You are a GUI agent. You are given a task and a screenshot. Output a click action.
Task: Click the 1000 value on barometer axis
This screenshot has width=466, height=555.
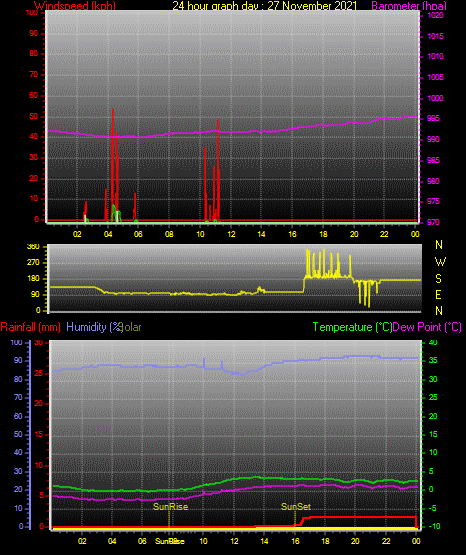point(435,98)
